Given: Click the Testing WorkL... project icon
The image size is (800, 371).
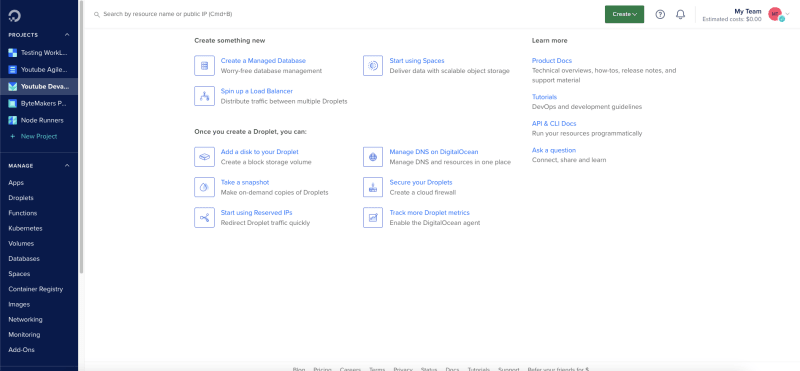Looking at the screenshot, I should (x=13, y=53).
